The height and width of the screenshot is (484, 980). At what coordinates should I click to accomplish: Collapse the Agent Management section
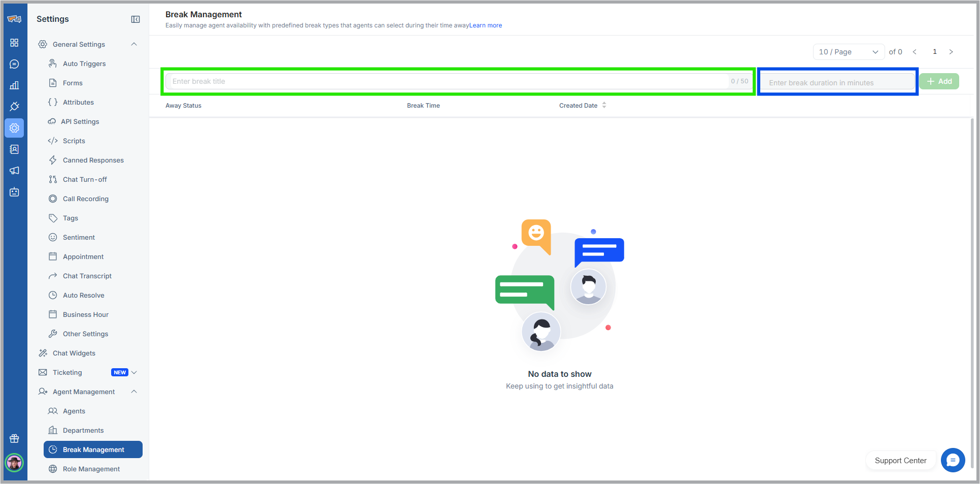coord(134,392)
